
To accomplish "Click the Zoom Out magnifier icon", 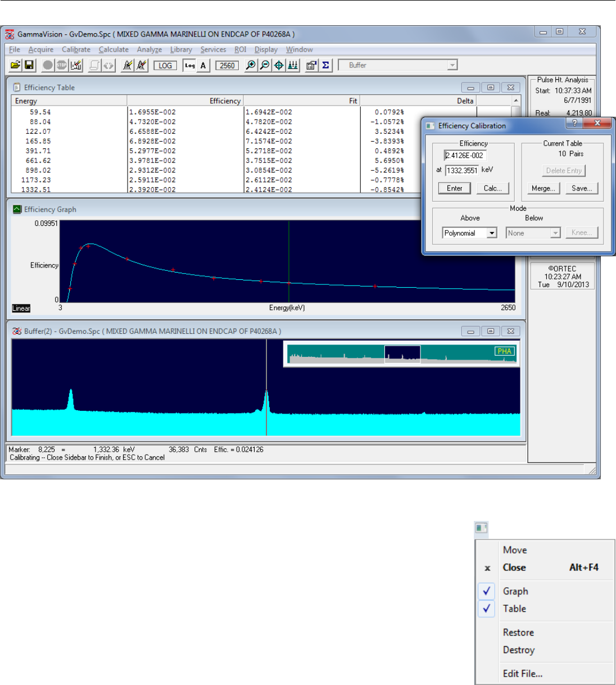I will tap(264, 65).
